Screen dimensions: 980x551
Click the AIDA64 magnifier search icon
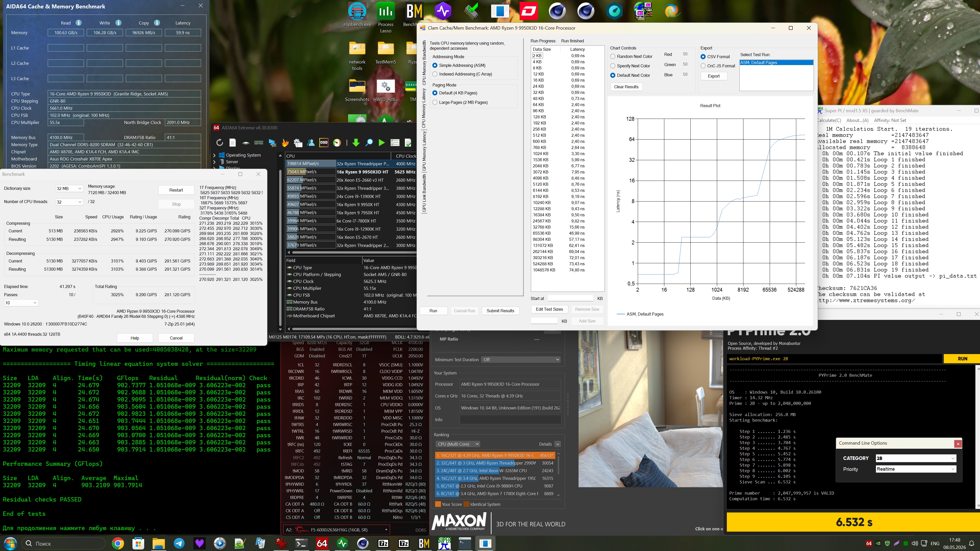tap(369, 143)
